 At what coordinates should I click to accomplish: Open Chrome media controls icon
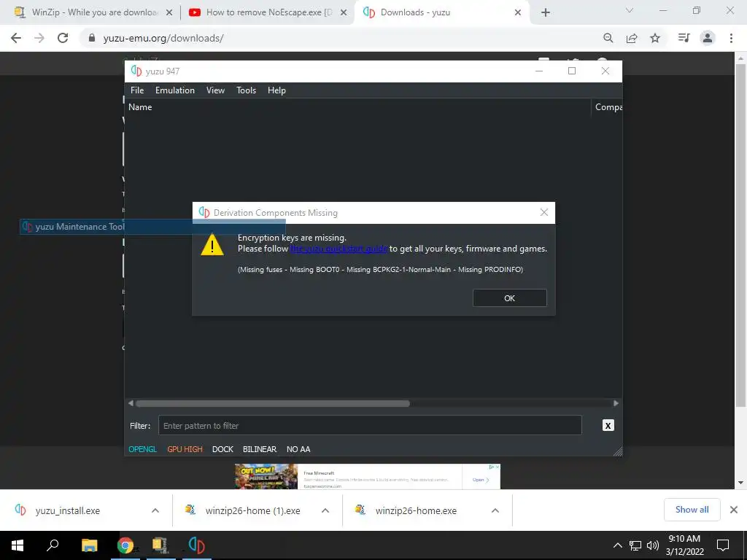684,38
